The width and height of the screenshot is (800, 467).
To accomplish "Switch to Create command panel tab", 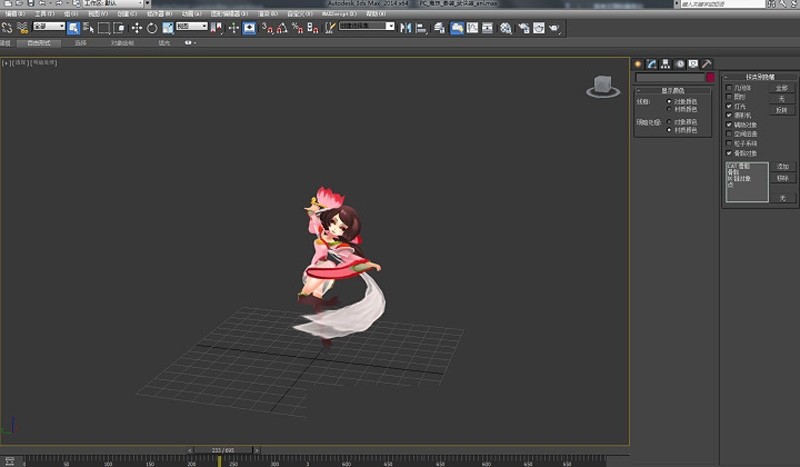I will (x=638, y=64).
